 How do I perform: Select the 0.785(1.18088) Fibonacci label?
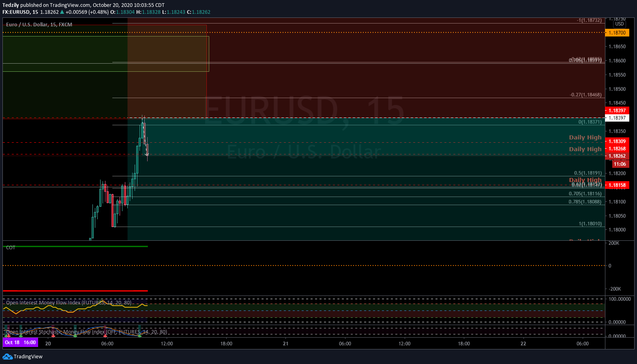[x=585, y=202]
